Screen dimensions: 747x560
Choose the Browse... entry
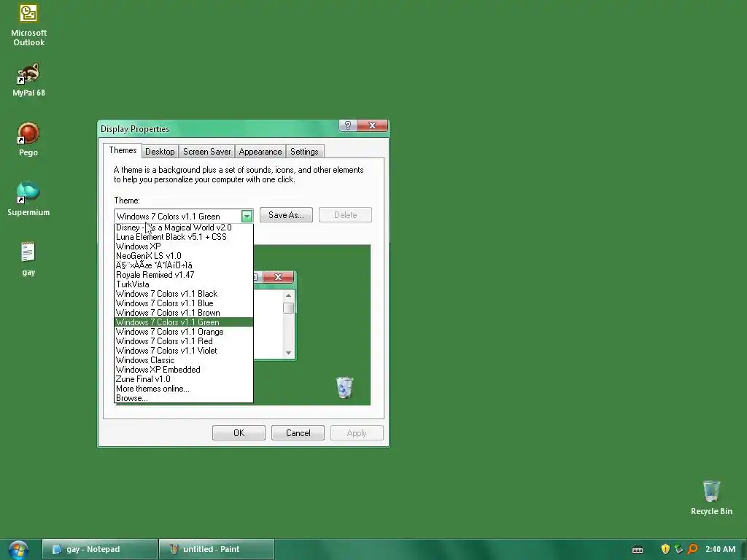point(183,398)
